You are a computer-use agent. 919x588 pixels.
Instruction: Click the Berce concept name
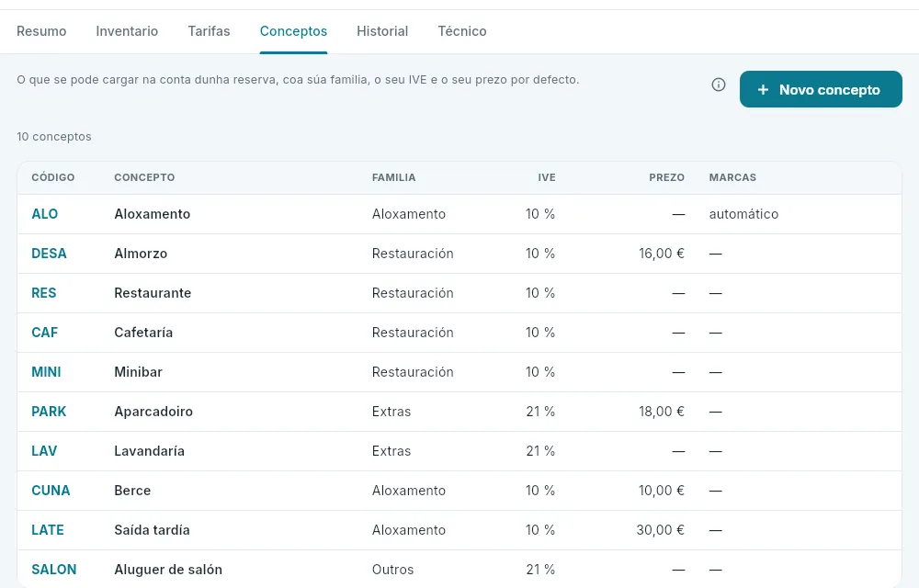click(x=132, y=491)
